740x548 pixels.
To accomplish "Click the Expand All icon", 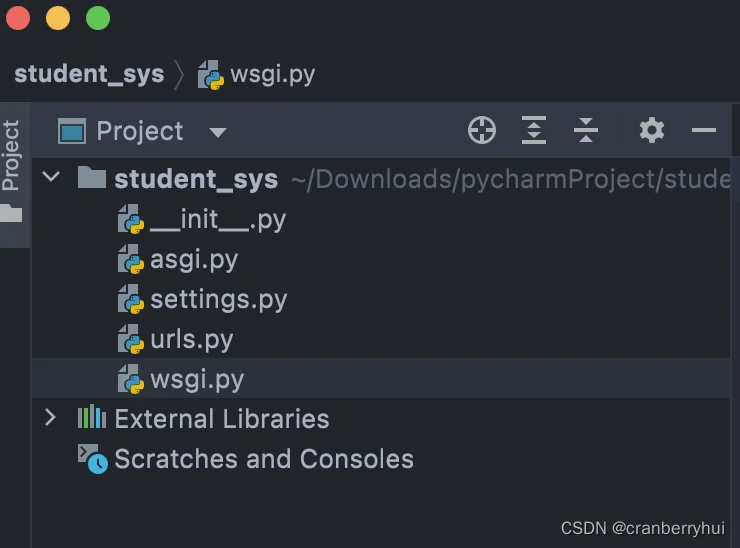I will pos(534,130).
